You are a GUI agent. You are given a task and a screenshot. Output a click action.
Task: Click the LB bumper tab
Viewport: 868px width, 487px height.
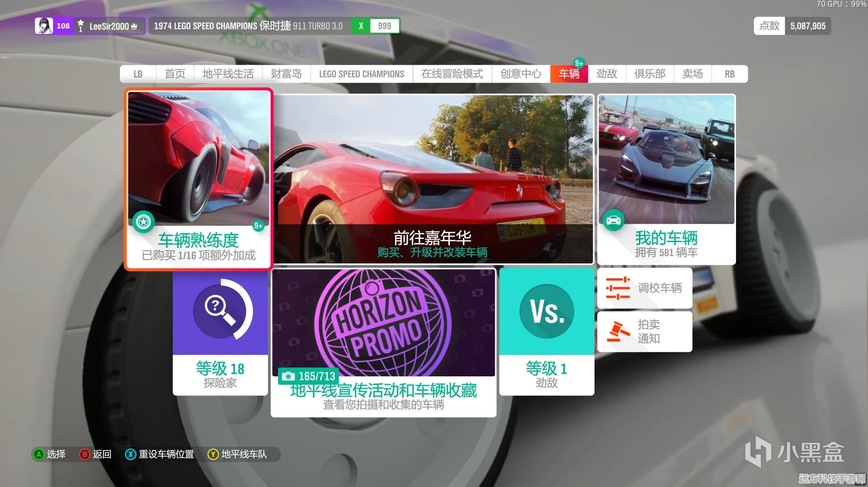pyautogui.click(x=138, y=74)
